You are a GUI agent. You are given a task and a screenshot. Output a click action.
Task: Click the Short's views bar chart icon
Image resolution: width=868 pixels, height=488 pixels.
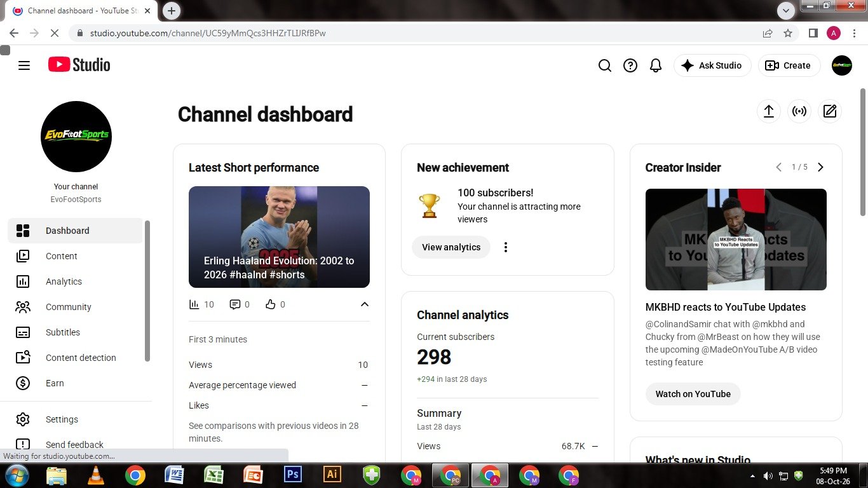[194, 304]
